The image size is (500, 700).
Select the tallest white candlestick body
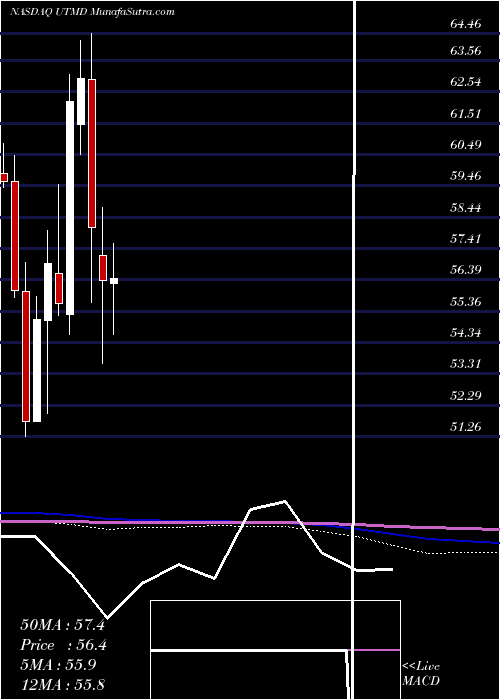[x=70, y=208]
